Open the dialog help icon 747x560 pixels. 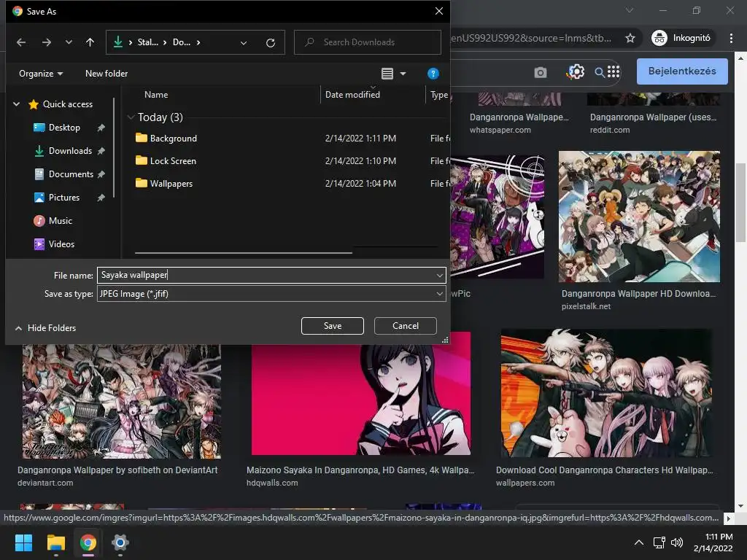433,74
